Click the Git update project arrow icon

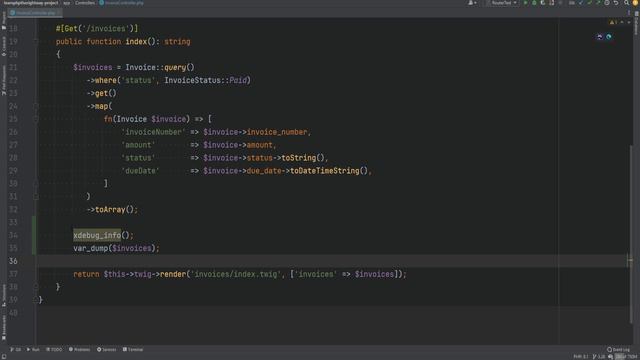[x=581, y=3]
